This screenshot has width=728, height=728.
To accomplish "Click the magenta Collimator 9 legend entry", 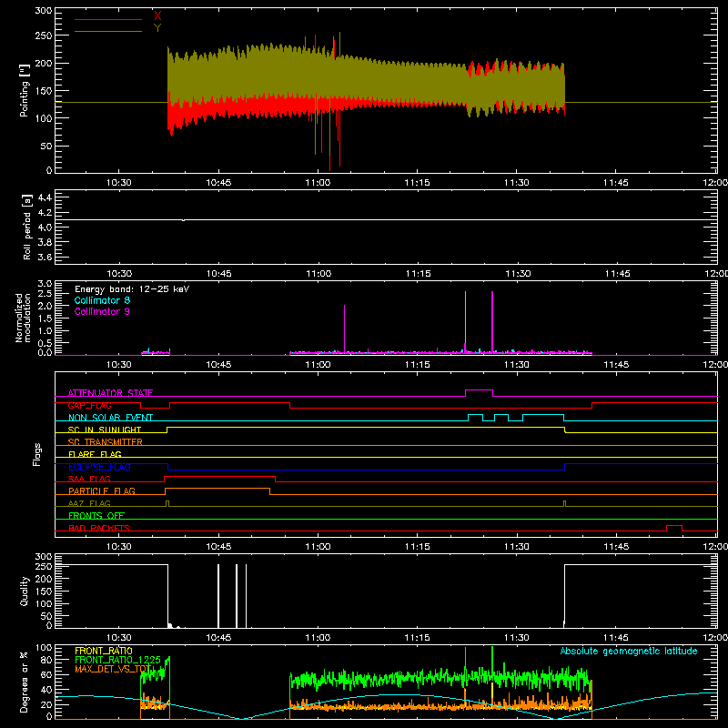I will [102, 311].
